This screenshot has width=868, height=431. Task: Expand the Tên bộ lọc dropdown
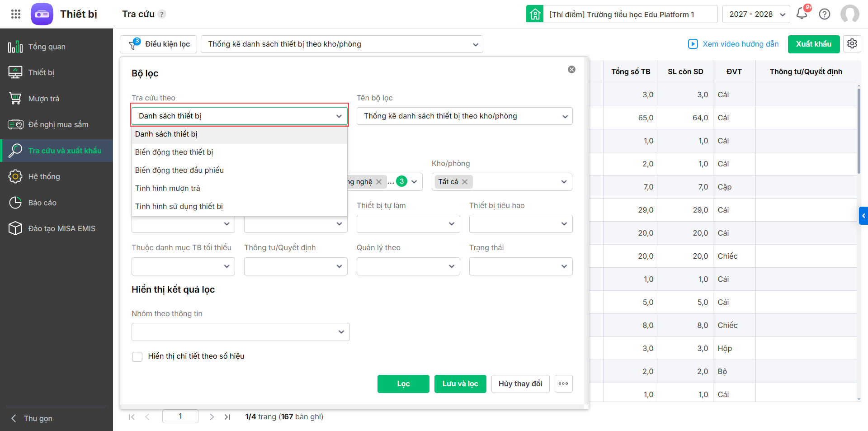point(464,116)
